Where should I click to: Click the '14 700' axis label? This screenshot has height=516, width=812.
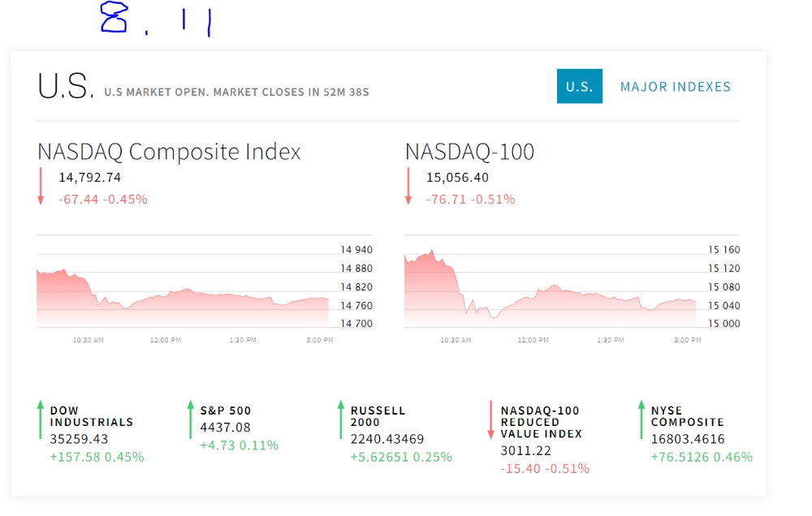click(356, 324)
